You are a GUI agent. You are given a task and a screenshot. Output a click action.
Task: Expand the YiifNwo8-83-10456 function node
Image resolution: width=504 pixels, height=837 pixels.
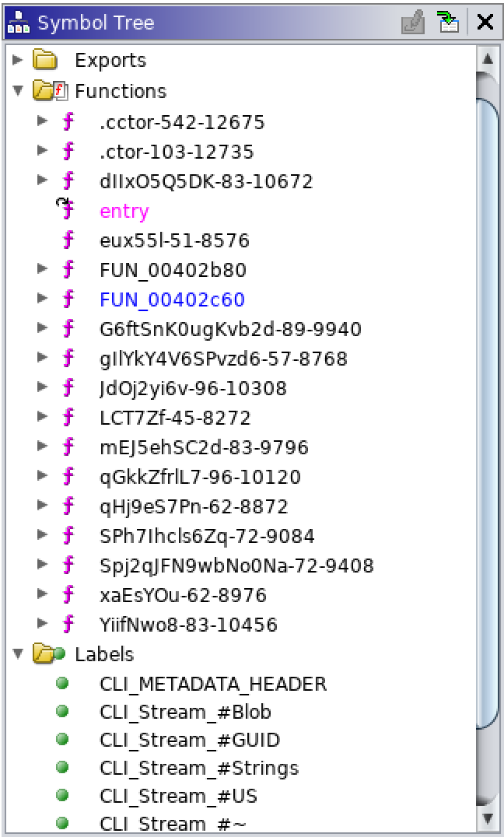click(x=43, y=623)
